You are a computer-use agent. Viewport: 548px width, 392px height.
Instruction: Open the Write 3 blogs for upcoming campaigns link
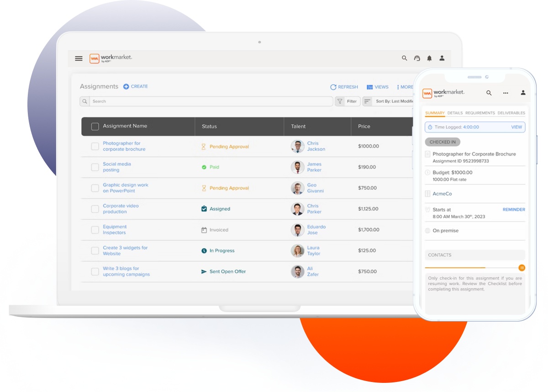point(126,271)
